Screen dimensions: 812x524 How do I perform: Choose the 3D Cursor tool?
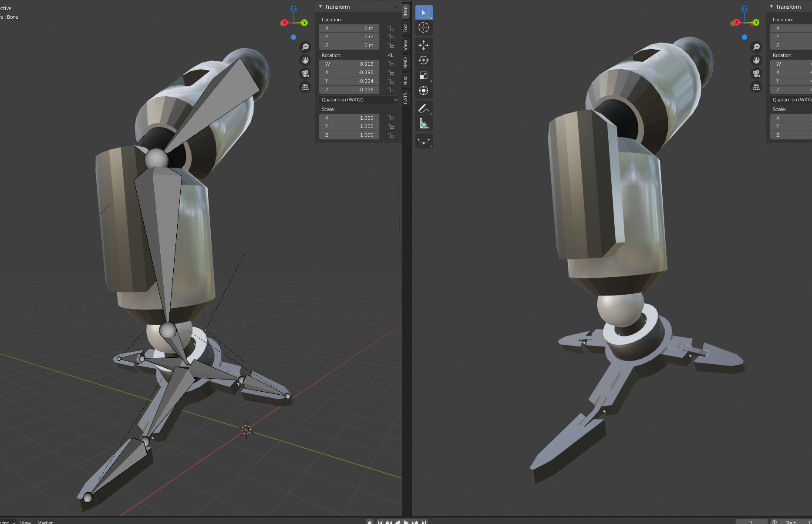[x=424, y=28]
